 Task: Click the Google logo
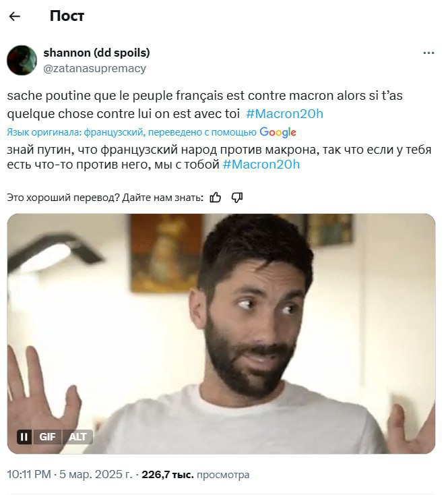[278, 132]
